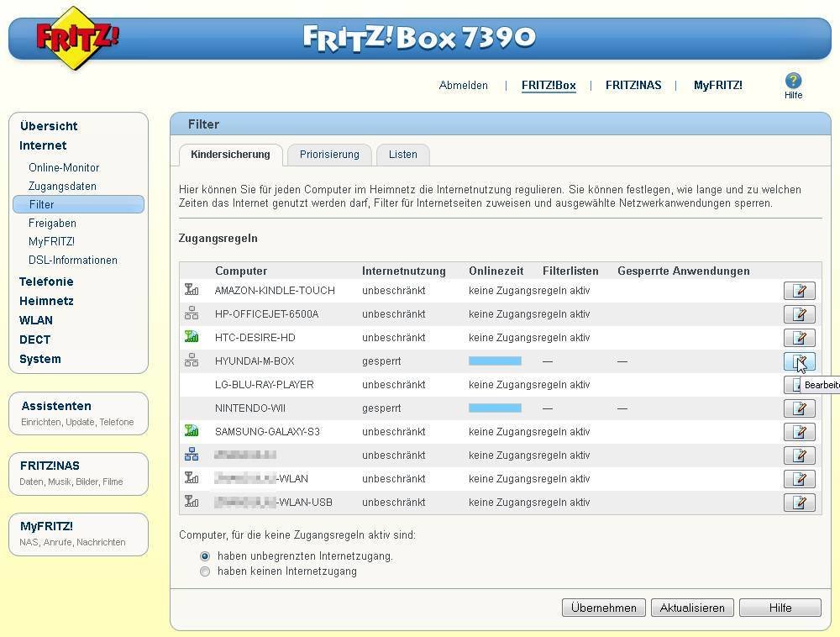The height and width of the screenshot is (637, 840).
Task: Open Freigaben in sidebar
Action: tap(52, 223)
